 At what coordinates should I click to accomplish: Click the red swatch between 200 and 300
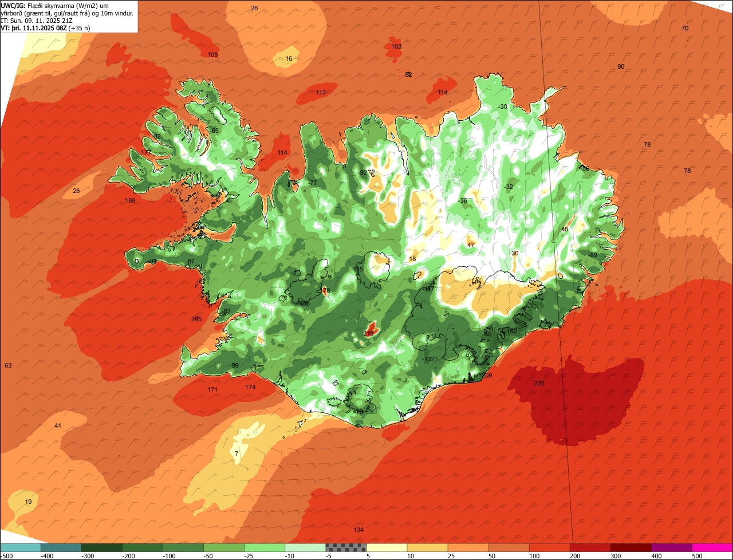coord(589,547)
